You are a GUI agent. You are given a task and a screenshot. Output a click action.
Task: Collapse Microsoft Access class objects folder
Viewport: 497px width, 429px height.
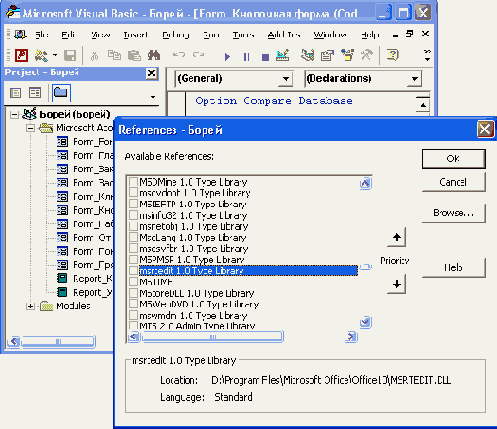30,128
